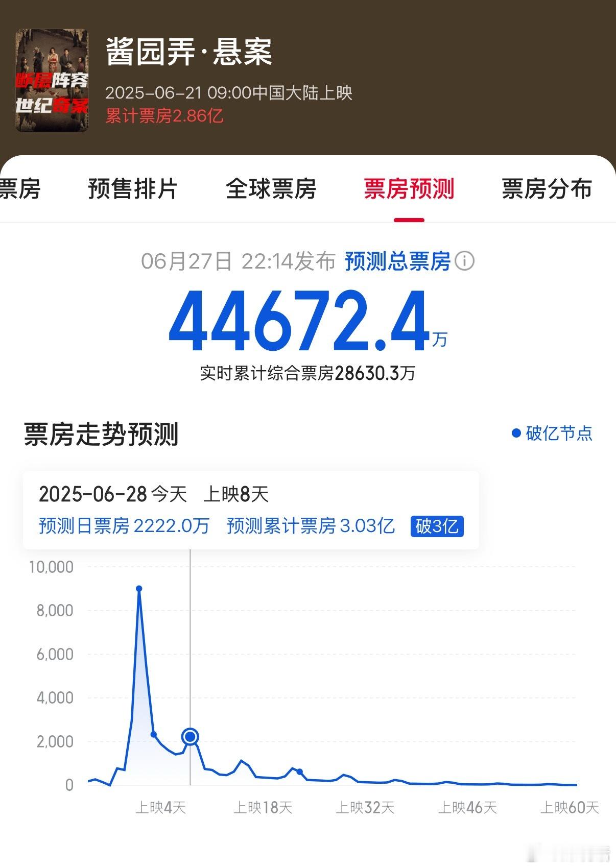Click the 上映46天 axis label
Viewport: 616px width, 868px height.
(467, 807)
